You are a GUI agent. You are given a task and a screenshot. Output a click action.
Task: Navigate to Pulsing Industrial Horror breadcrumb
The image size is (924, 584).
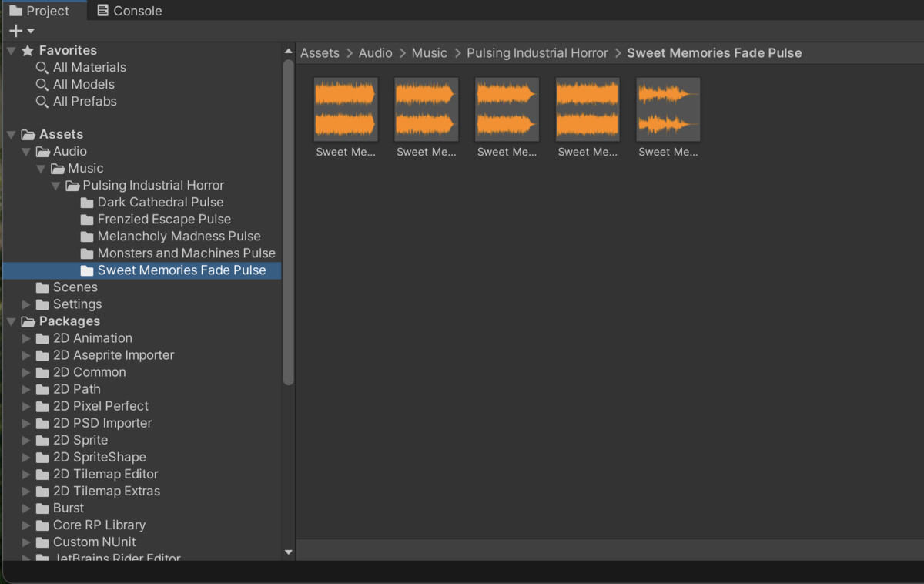537,53
